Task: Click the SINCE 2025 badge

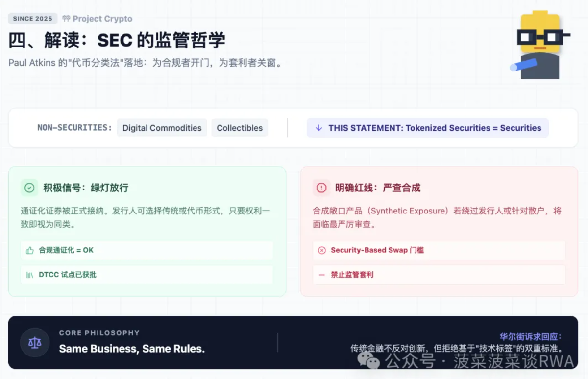Action: tap(33, 19)
